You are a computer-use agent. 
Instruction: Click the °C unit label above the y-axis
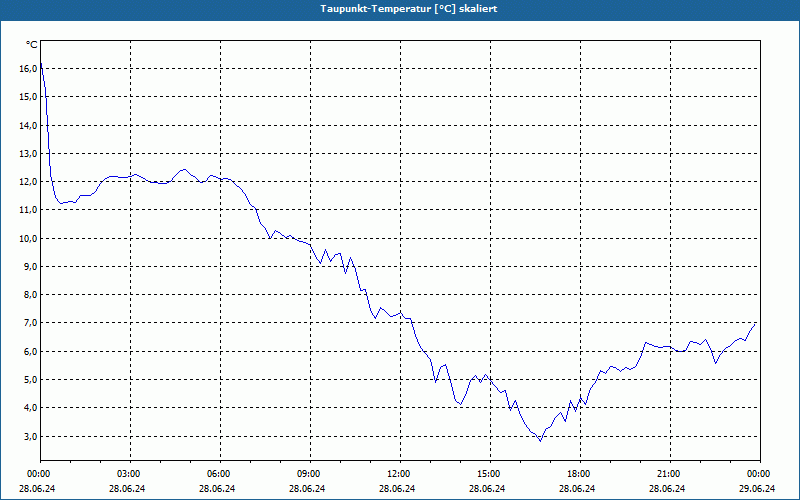pos(31,45)
